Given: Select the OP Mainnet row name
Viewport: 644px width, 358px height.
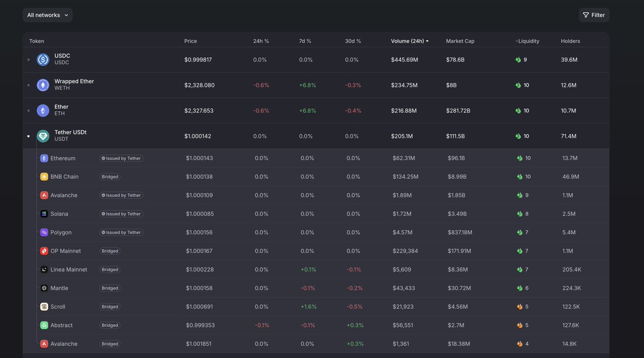Looking at the screenshot, I should click(65, 251).
